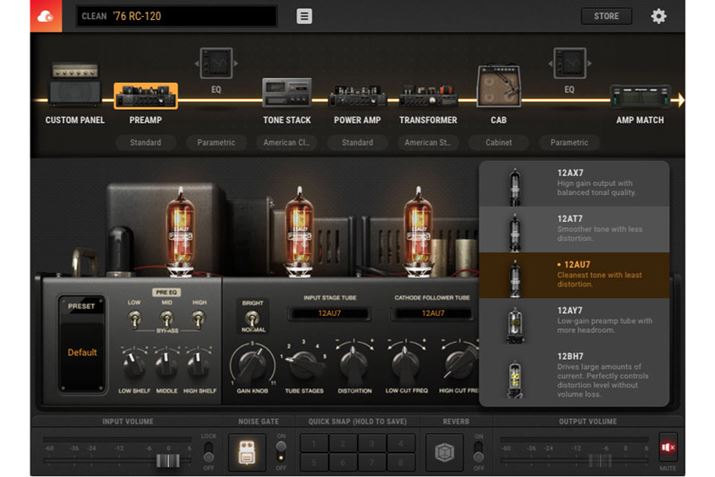715x477 pixels.
Task: Open the Input Stage Tube dropdown
Action: (328, 313)
